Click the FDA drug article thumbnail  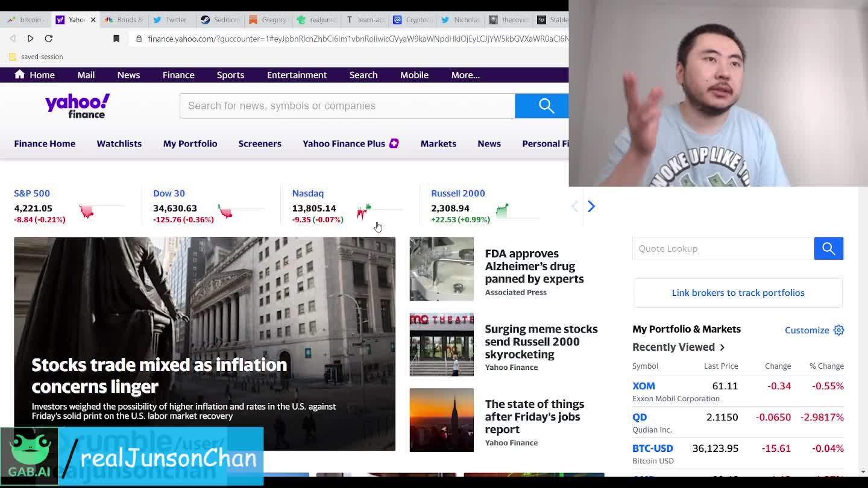[x=441, y=269]
